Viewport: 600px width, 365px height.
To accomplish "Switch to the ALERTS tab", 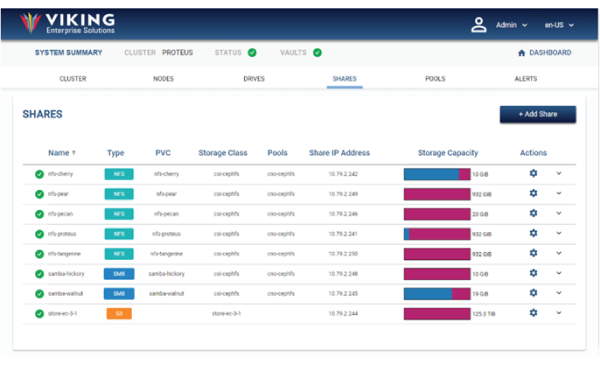I will coord(526,78).
